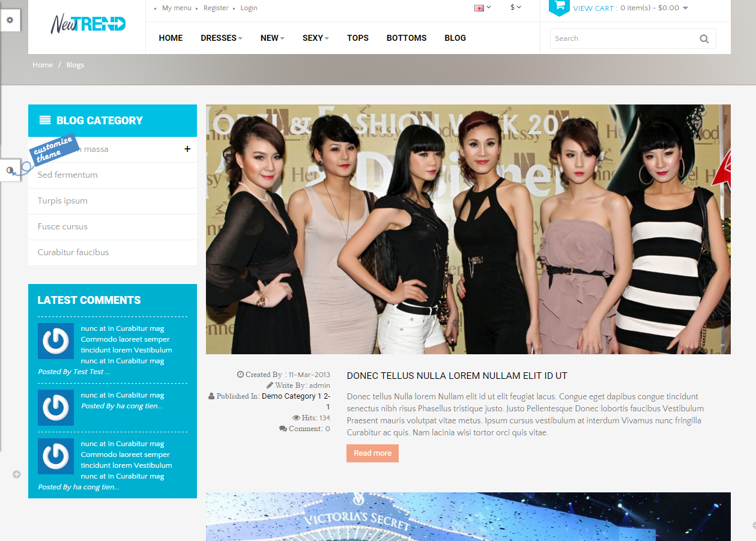The height and width of the screenshot is (541, 756).
Task: Open the currency dollar dropdown
Action: pyautogui.click(x=515, y=8)
